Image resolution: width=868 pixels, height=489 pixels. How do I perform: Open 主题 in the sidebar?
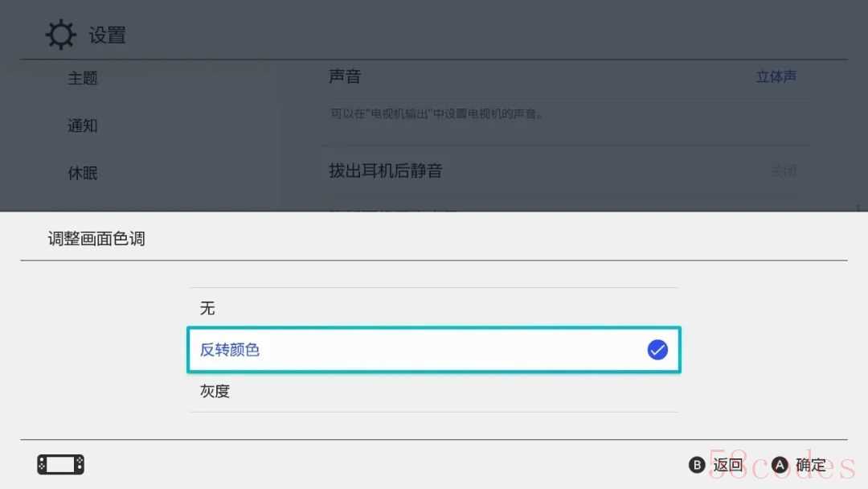(x=83, y=78)
